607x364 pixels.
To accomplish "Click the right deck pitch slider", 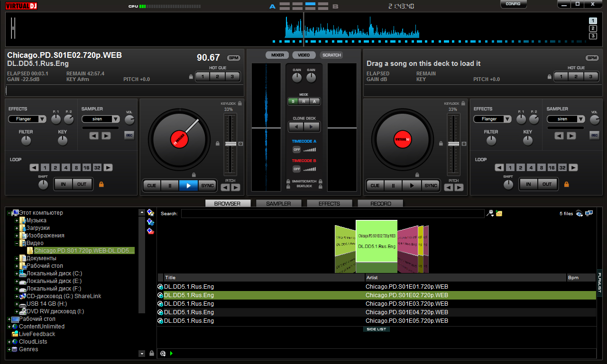I will click(x=453, y=145).
